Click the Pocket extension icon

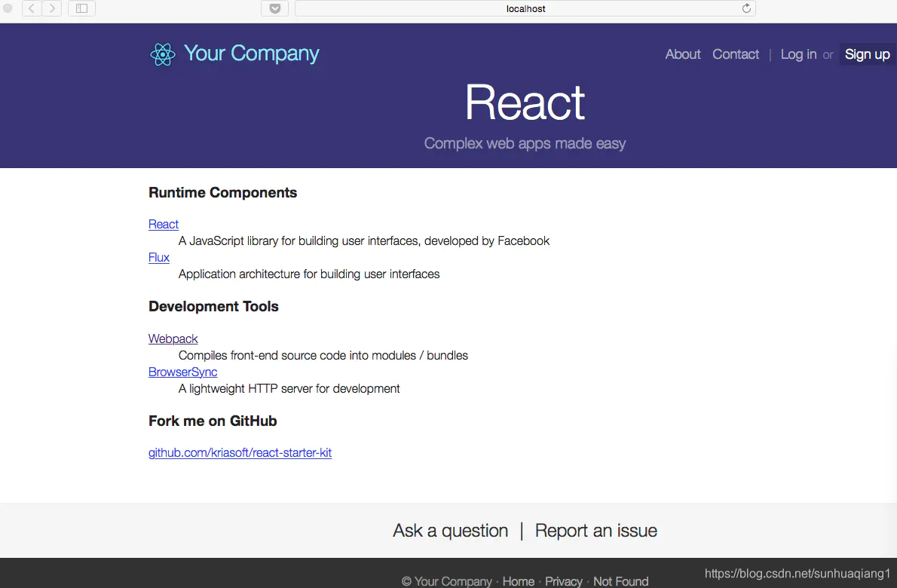click(x=274, y=8)
